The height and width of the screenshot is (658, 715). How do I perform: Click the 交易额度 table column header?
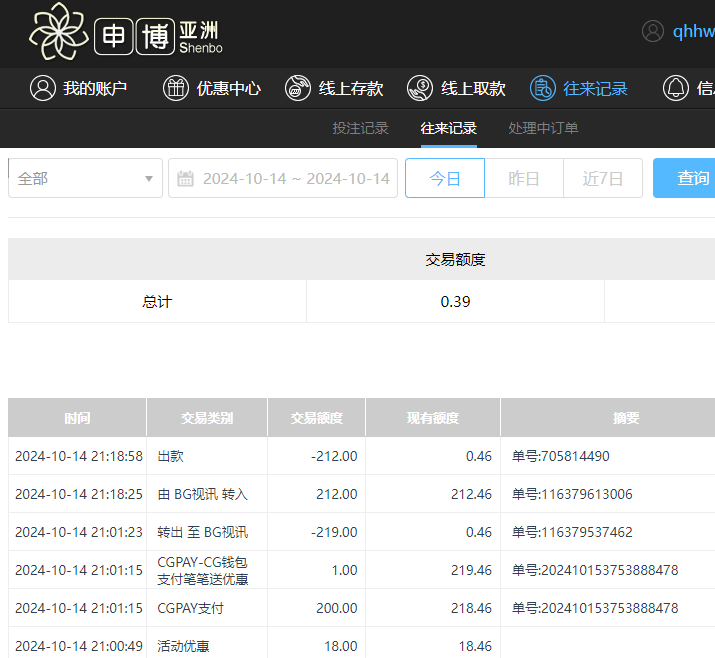coord(316,418)
